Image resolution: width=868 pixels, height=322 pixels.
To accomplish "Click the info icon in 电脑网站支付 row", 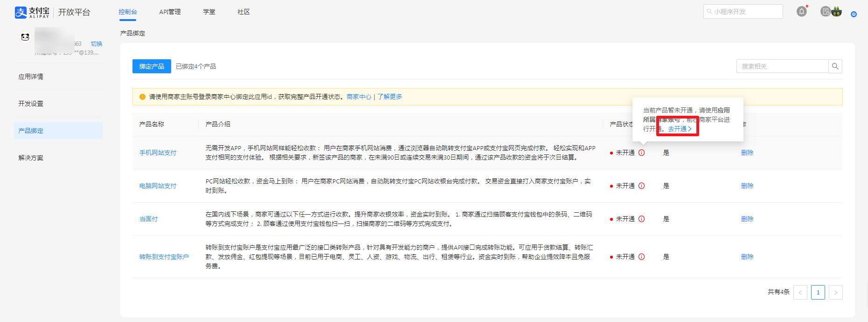I will [642, 186].
